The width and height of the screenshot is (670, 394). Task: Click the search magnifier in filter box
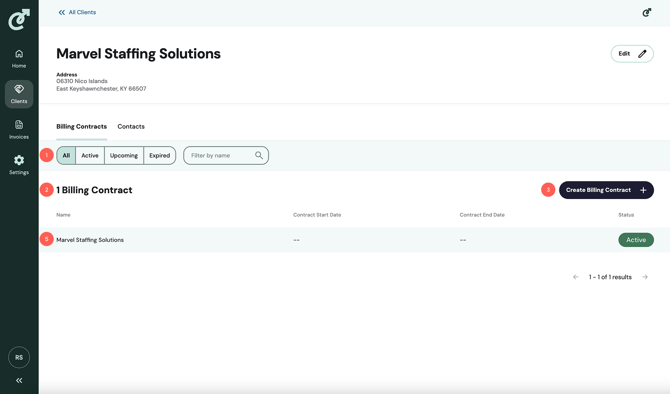[x=259, y=155]
